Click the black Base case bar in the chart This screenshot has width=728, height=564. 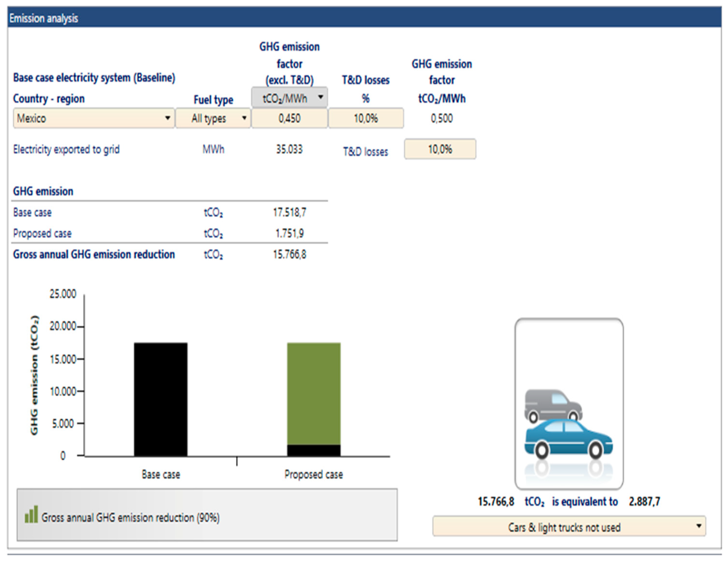tap(161, 399)
